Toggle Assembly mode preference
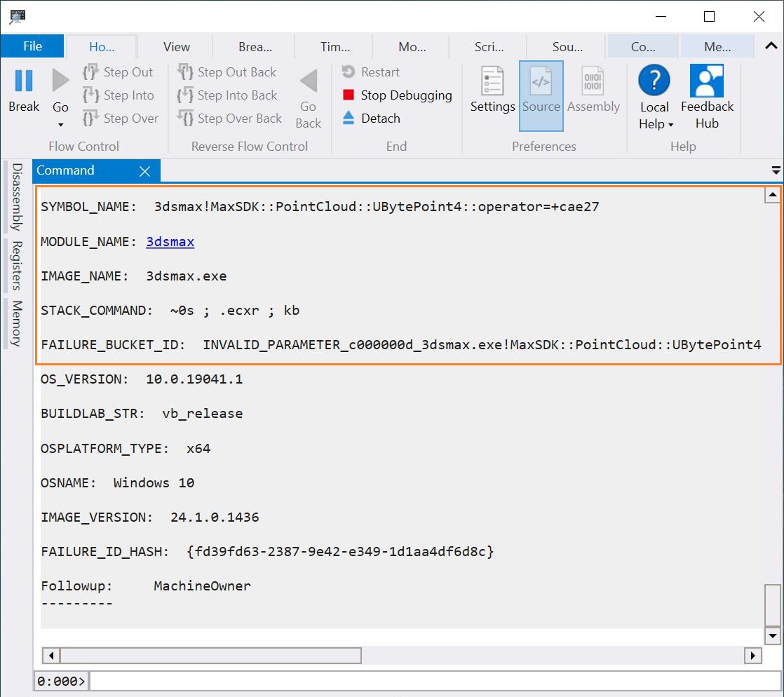Screen dimensions: 784x697 pyautogui.click(x=593, y=90)
